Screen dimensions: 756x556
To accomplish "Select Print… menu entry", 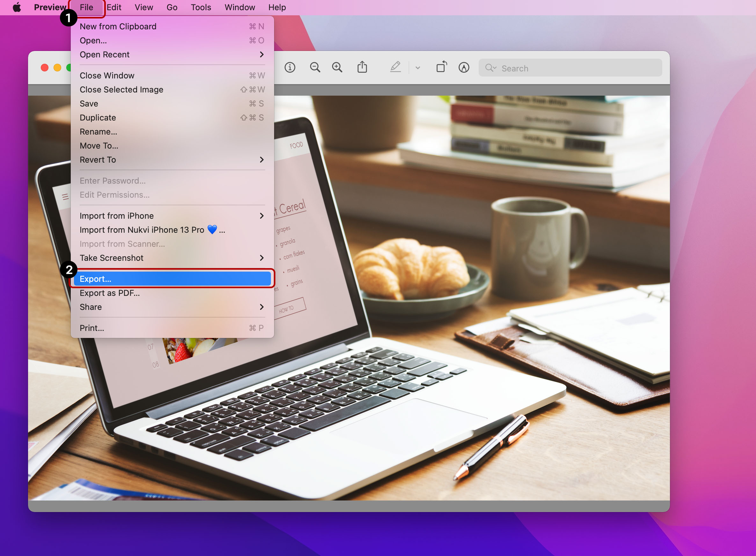I will [92, 328].
